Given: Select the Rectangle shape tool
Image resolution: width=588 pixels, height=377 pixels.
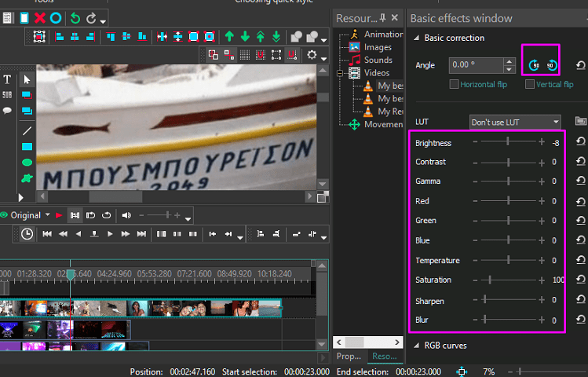Looking at the screenshot, I should click(x=27, y=147).
